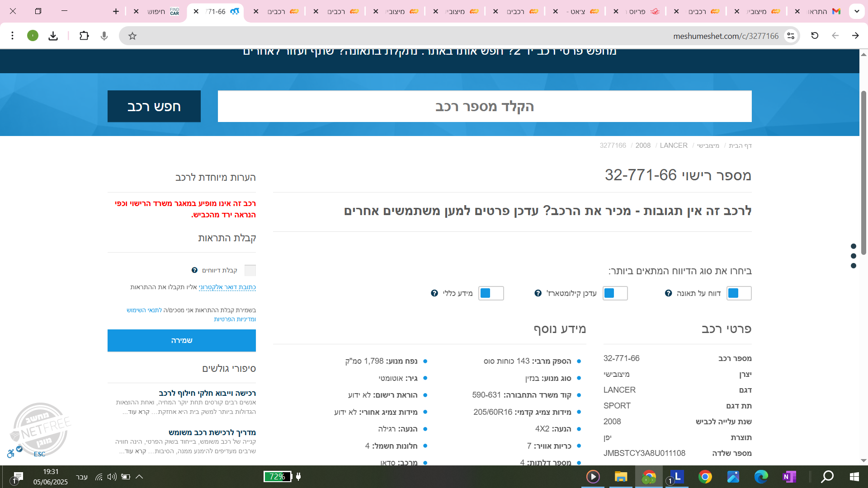
Task: Click the address bar URL
Action: pyautogui.click(x=726, y=36)
